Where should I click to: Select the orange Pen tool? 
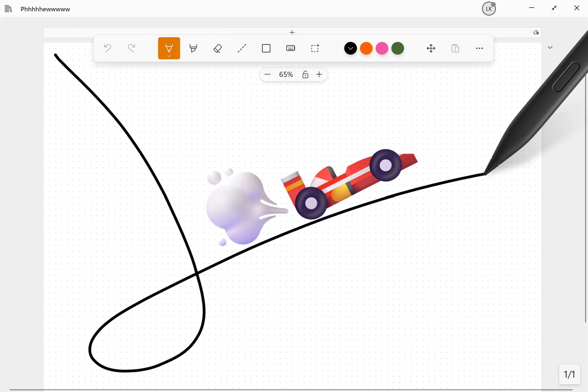(x=169, y=48)
